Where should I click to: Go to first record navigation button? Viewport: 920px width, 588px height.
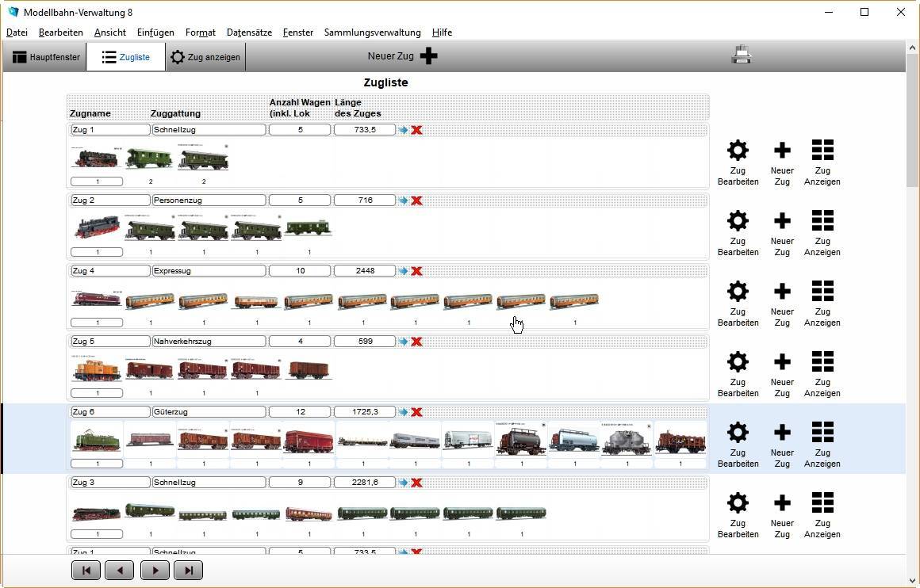click(x=86, y=571)
